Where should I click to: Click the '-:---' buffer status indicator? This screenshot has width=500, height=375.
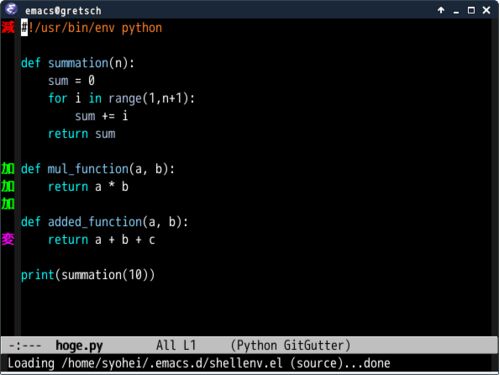point(25,346)
